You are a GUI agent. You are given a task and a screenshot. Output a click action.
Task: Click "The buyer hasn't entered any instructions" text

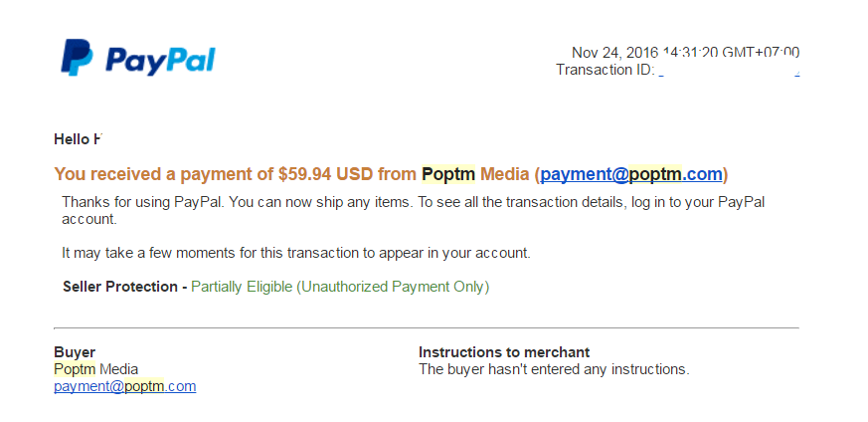click(x=553, y=369)
